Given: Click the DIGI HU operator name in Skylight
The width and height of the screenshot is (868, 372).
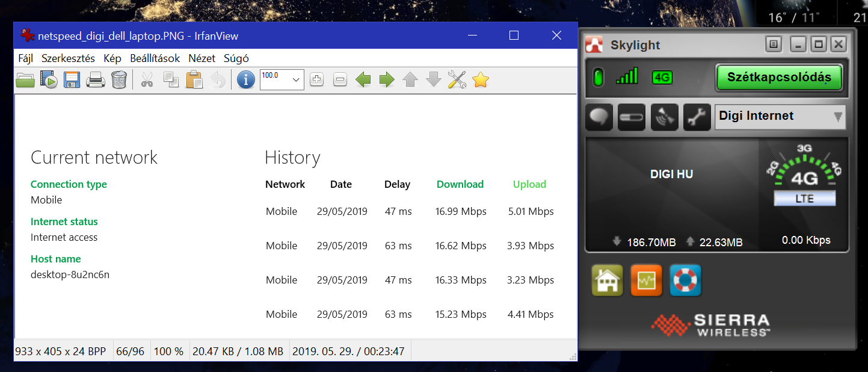Looking at the screenshot, I should [x=672, y=175].
